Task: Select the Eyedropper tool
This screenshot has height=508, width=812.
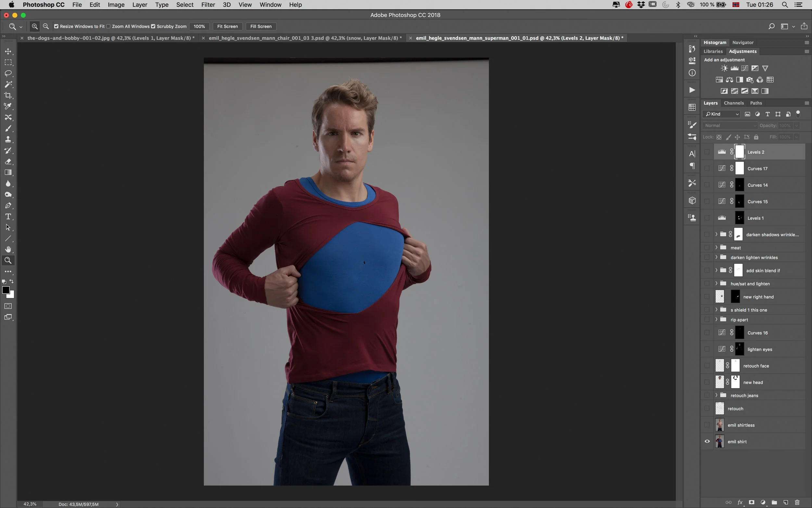Action: point(8,106)
